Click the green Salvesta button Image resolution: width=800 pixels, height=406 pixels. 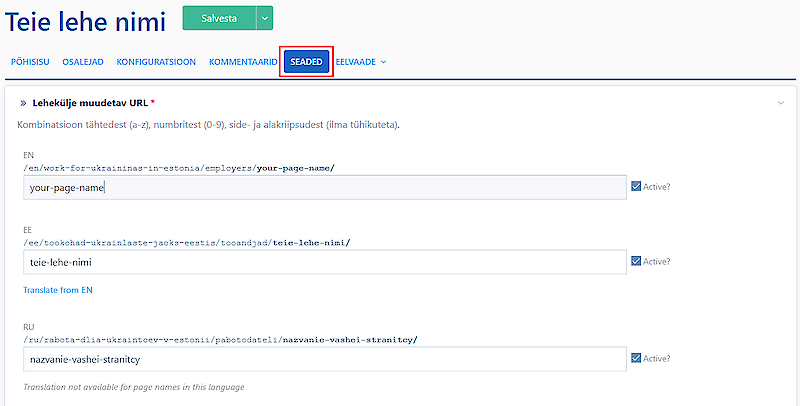click(219, 17)
